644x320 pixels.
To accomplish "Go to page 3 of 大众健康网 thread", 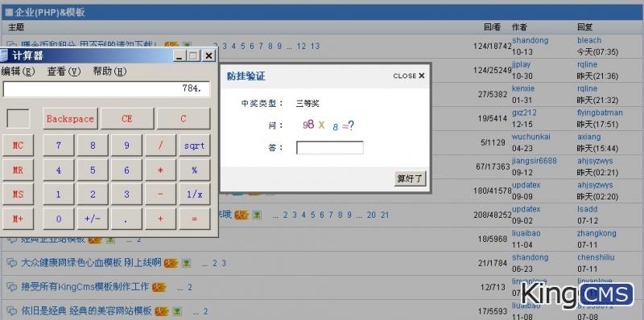I will [x=224, y=263].
